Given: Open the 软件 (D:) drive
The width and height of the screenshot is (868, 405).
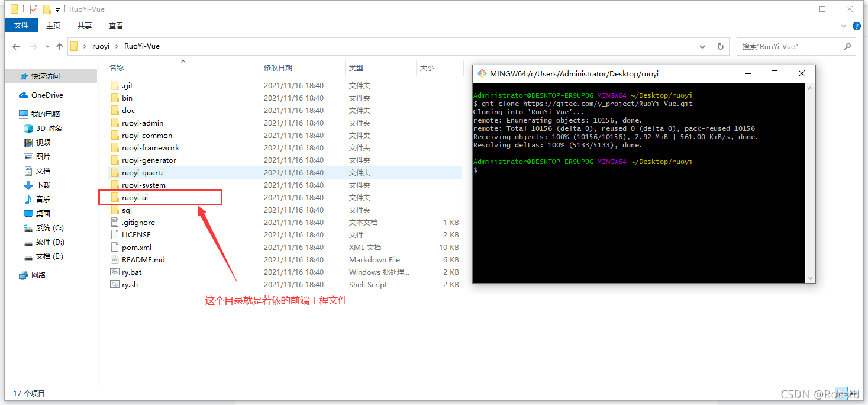Looking at the screenshot, I should coord(50,242).
